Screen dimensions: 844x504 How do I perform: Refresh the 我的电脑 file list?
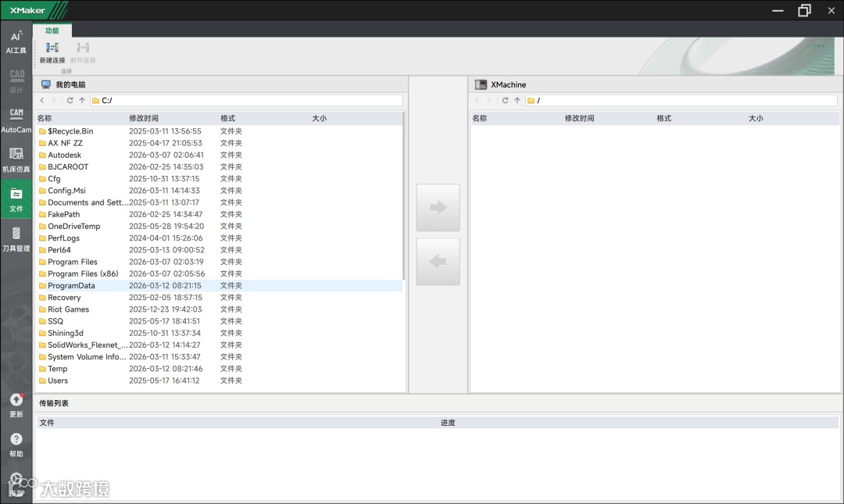[70, 100]
